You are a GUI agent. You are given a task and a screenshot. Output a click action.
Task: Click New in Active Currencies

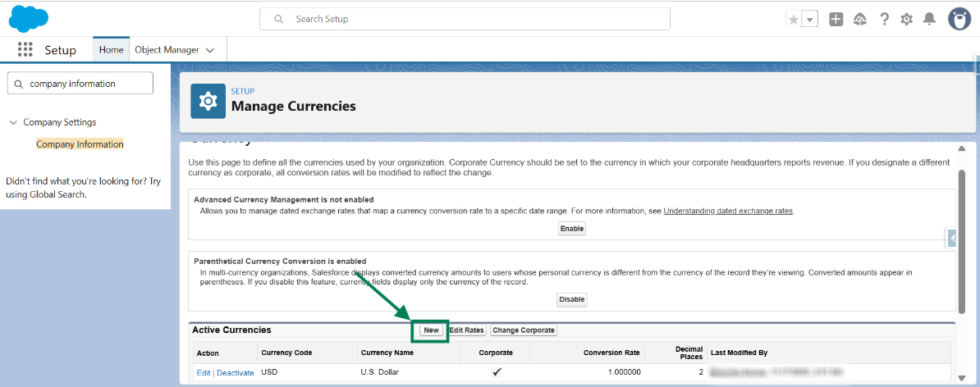click(431, 330)
